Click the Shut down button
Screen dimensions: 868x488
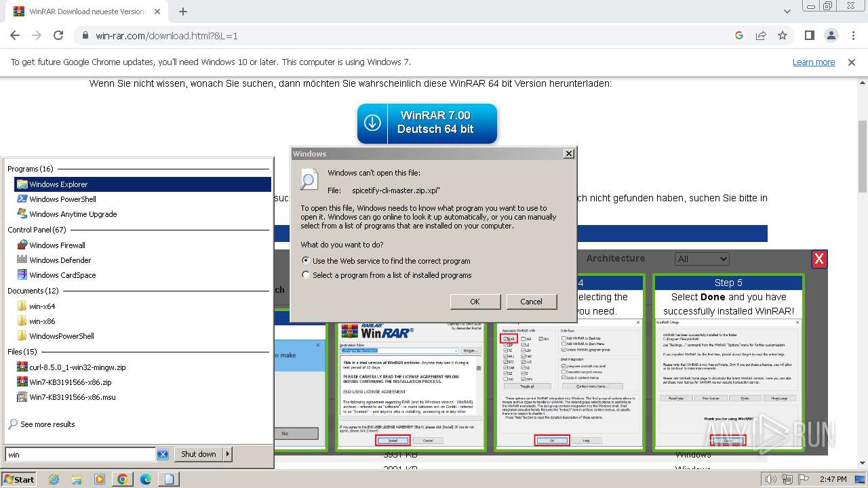point(199,454)
